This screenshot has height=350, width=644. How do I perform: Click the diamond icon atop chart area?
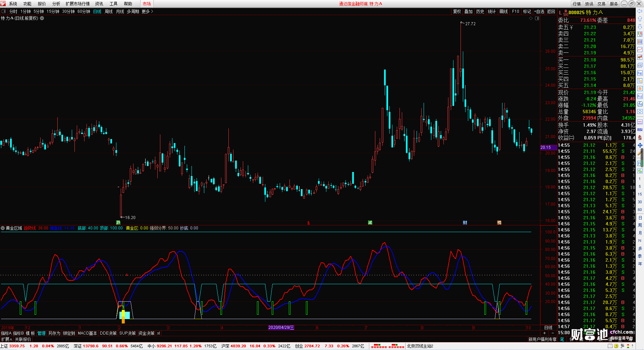pos(531,18)
